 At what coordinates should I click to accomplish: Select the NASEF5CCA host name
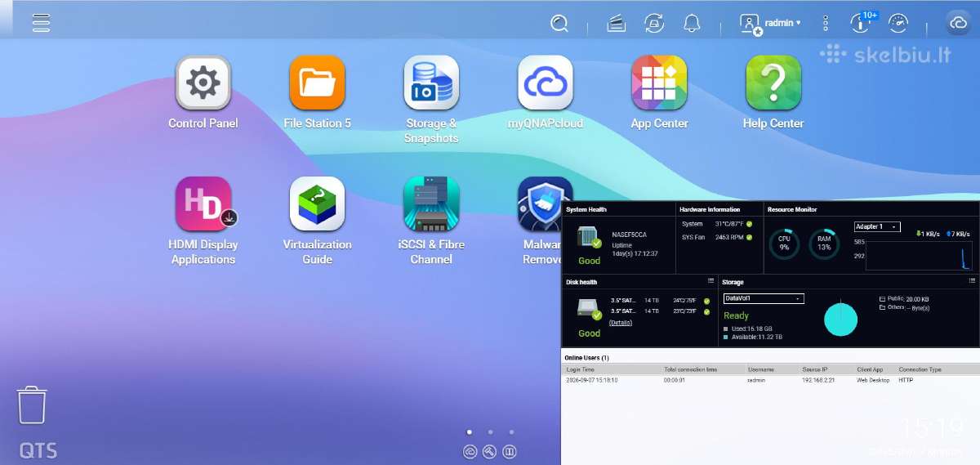coord(629,235)
